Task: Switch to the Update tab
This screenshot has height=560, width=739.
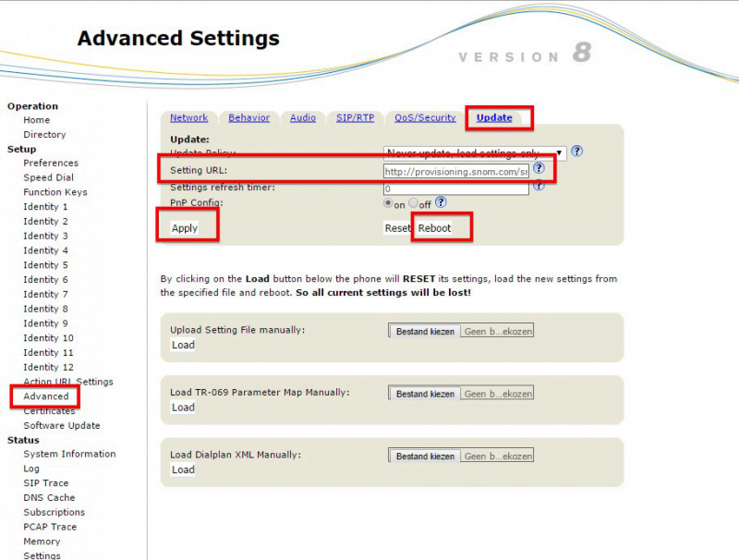Action: 494,118
